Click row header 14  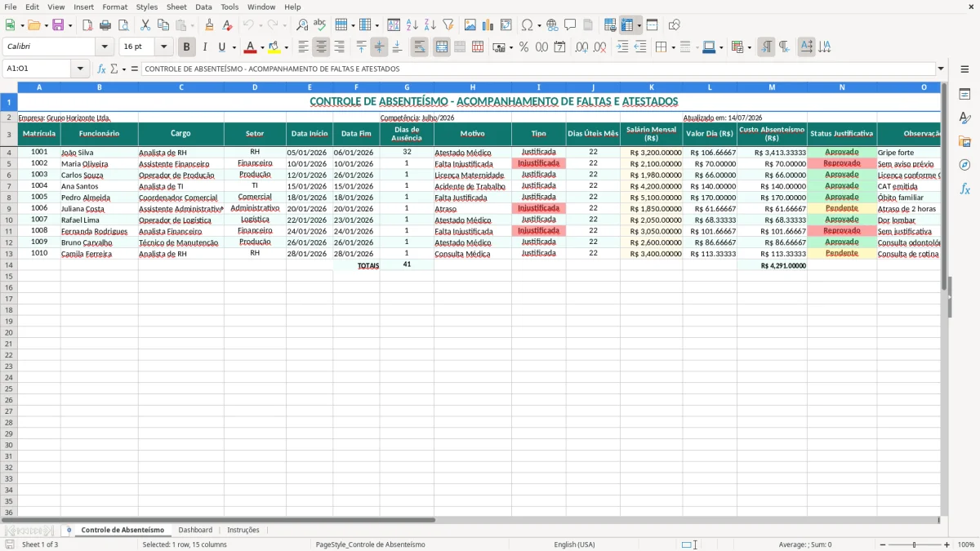(x=9, y=265)
